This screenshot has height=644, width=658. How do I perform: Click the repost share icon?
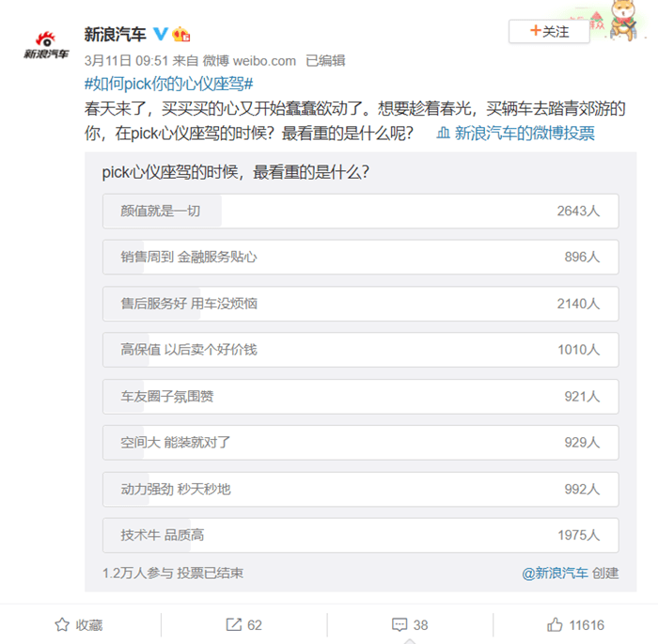(x=234, y=624)
